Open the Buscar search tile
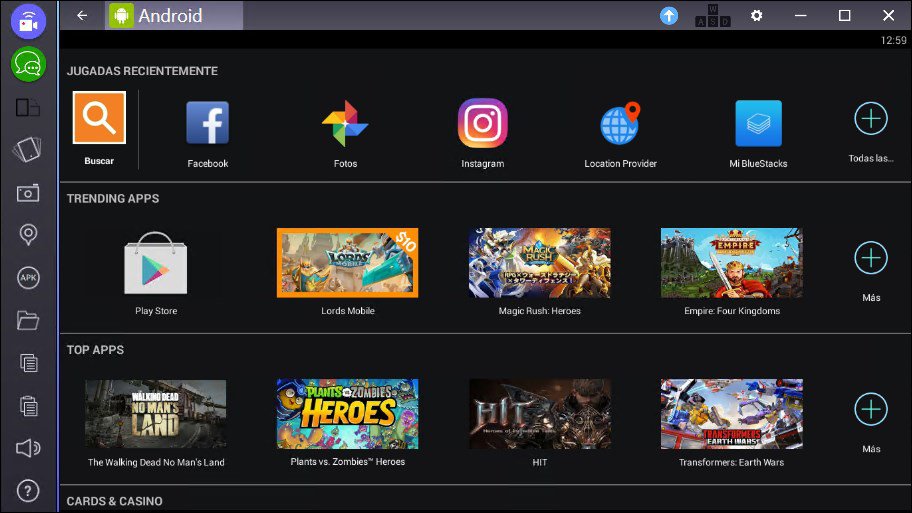The image size is (912, 513). (99, 117)
